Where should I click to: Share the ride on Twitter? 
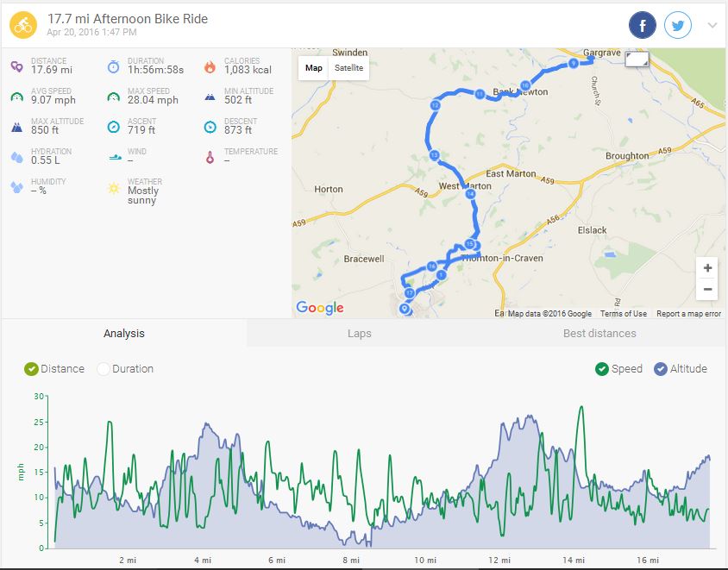click(679, 25)
